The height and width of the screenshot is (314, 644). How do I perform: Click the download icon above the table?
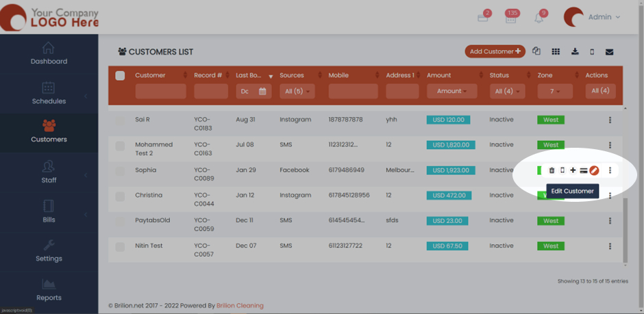click(575, 52)
